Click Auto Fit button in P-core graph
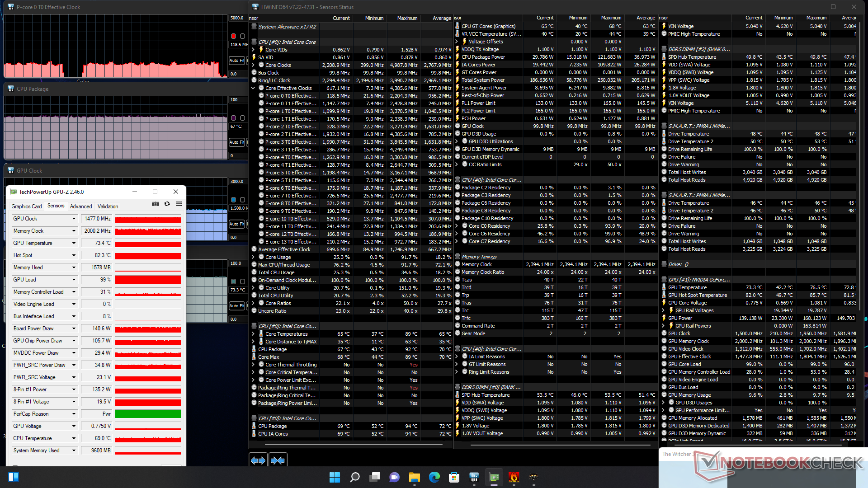This screenshot has width=868, height=488. click(236, 60)
